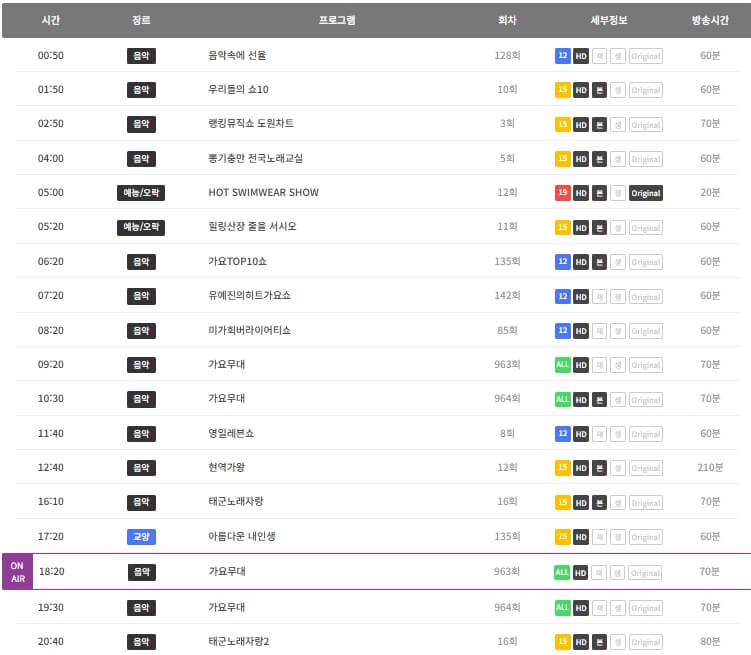
Task: Click the 12 rating badge for 유예진의히트가요쇼
Action: [562, 296]
